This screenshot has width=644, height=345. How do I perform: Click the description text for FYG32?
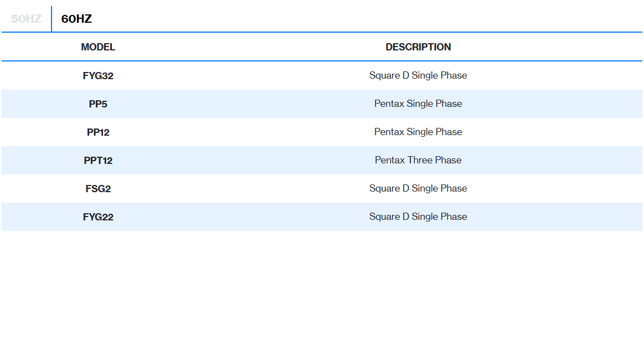tap(418, 75)
